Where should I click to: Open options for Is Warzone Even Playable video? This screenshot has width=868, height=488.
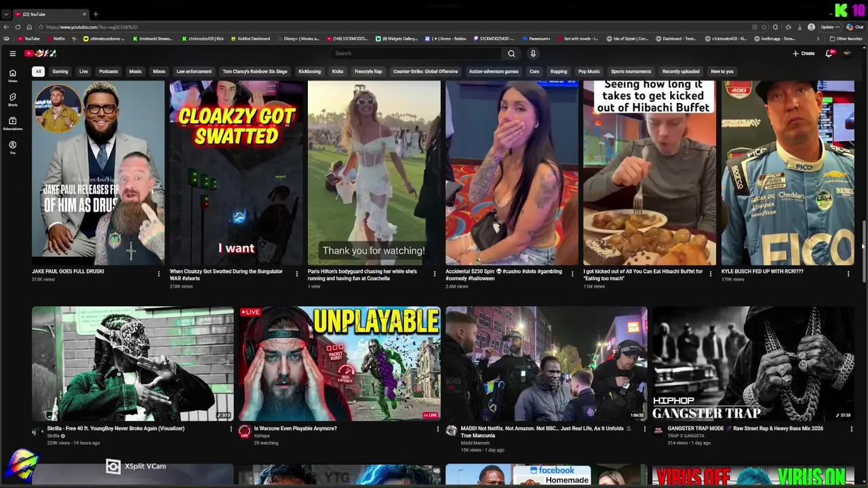[x=437, y=429]
